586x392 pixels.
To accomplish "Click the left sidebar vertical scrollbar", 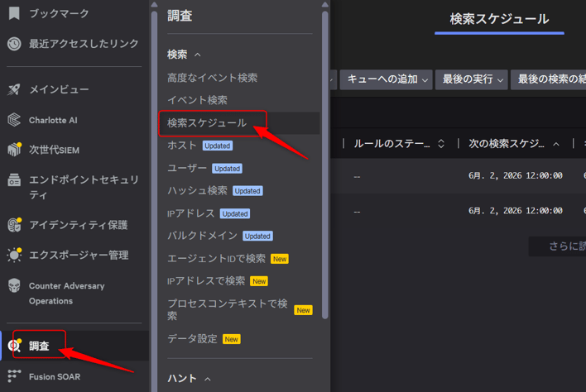I will click(x=154, y=202).
